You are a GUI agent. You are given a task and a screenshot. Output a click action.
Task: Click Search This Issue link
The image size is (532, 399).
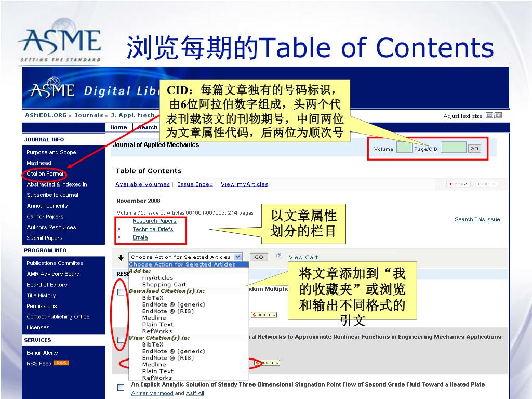pyautogui.click(x=477, y=219)
